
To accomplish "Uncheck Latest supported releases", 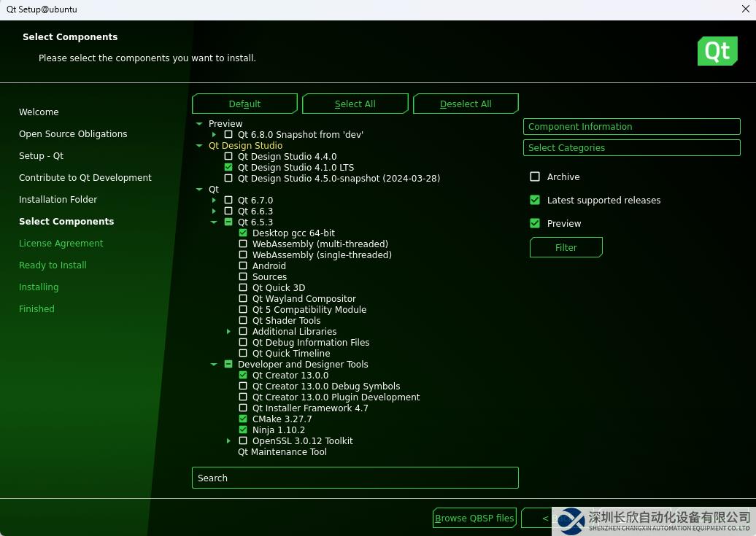I will (x=535, y=200).
